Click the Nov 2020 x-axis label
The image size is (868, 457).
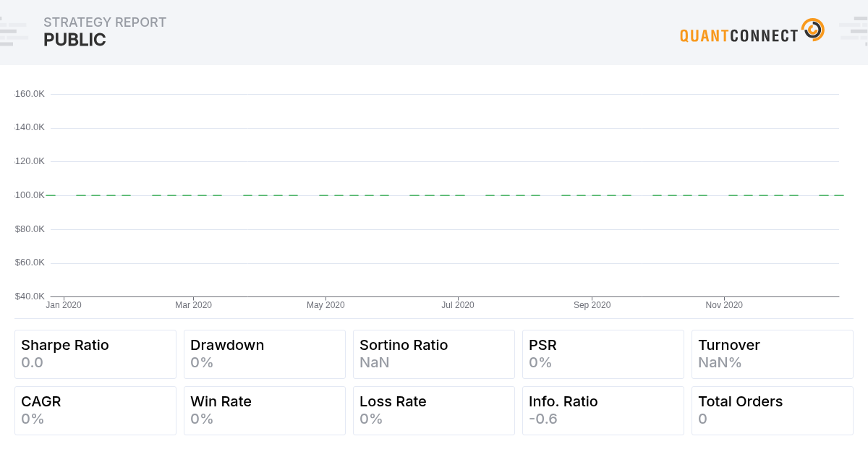[724, 305]
